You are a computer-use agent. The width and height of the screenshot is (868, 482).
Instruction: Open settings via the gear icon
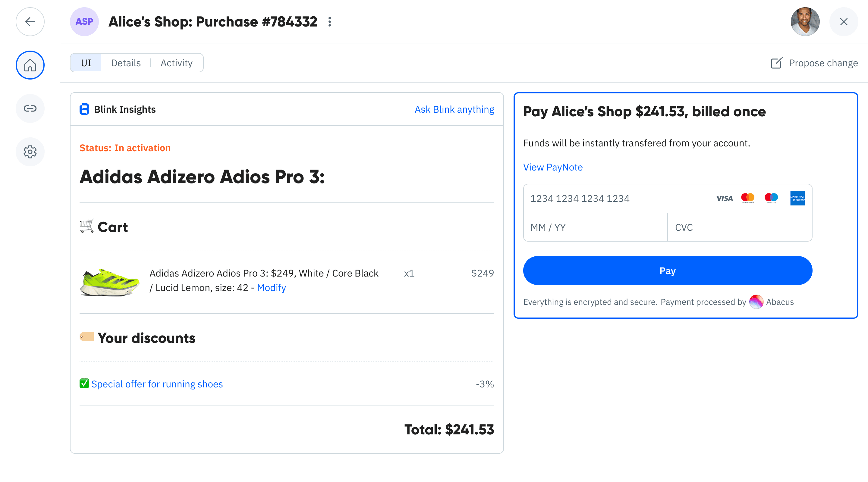point(30,152)
